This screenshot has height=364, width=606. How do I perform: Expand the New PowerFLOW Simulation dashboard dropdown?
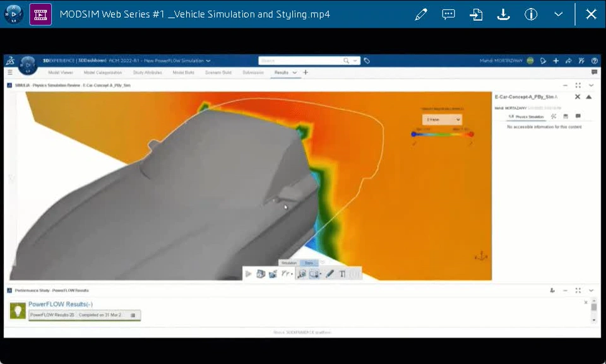click(x=208, y=61)
